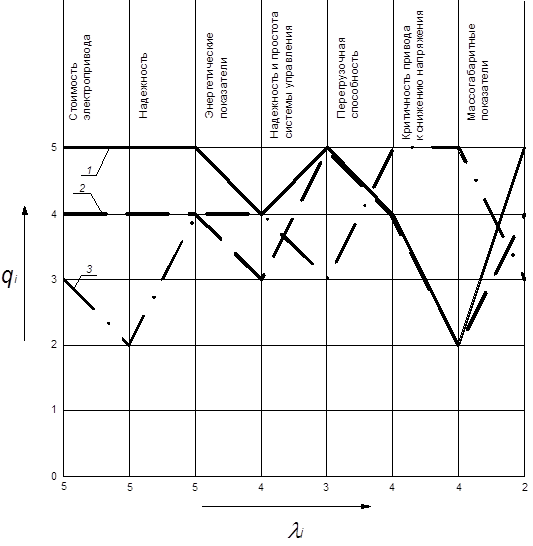The width and height of the screenshot is (533, 546).
Task: Select 'Надежность и простота системы управления' heading
Action: (x=281, y=75)
